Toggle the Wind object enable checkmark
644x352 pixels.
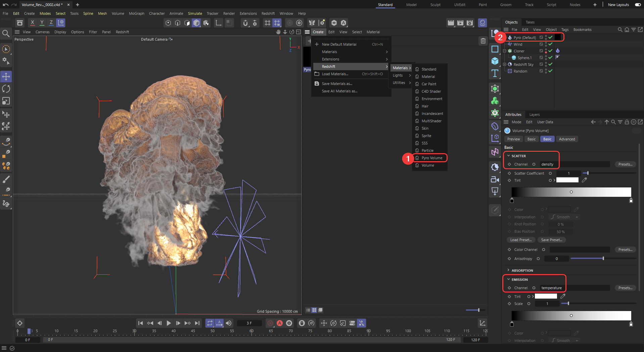click(550, 44)
